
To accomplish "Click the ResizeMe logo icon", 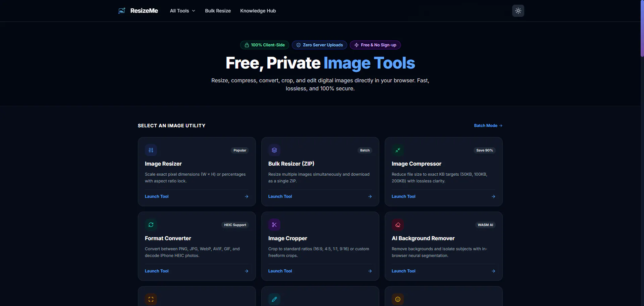I will coord(122,11).
